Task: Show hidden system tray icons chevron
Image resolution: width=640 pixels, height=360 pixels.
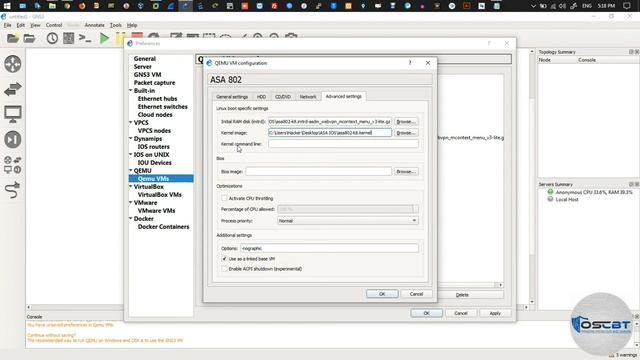Action: [533, 6]
